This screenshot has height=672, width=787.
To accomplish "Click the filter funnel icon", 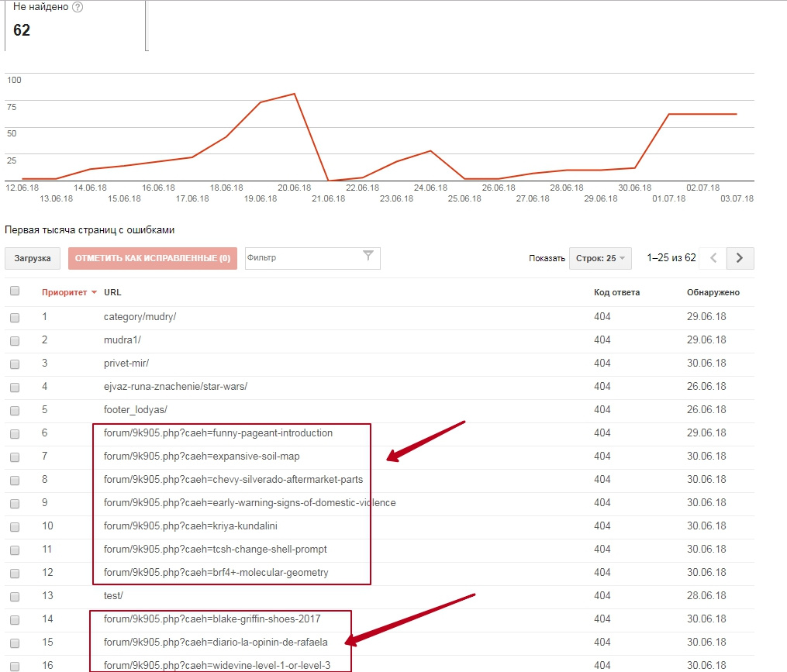I will click(x=368, y=256).
